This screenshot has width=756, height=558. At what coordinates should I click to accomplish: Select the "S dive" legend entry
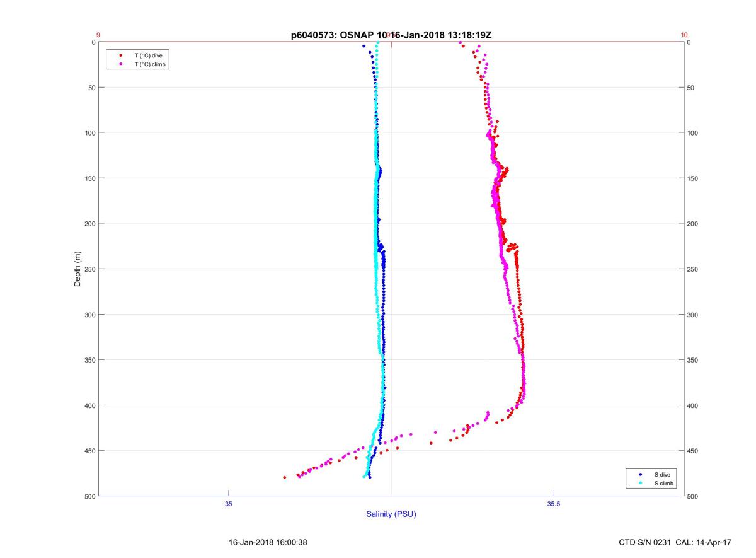tap(662, 474)
